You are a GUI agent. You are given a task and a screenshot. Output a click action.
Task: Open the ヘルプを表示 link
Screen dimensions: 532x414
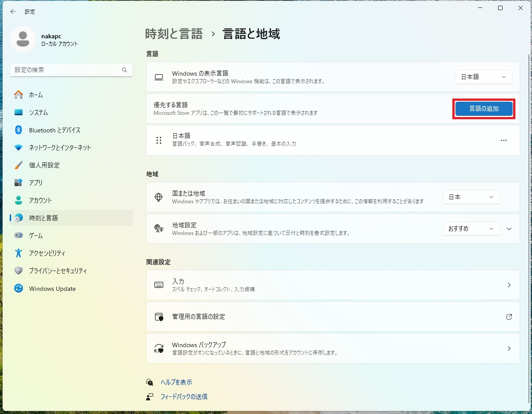point(176,382)
